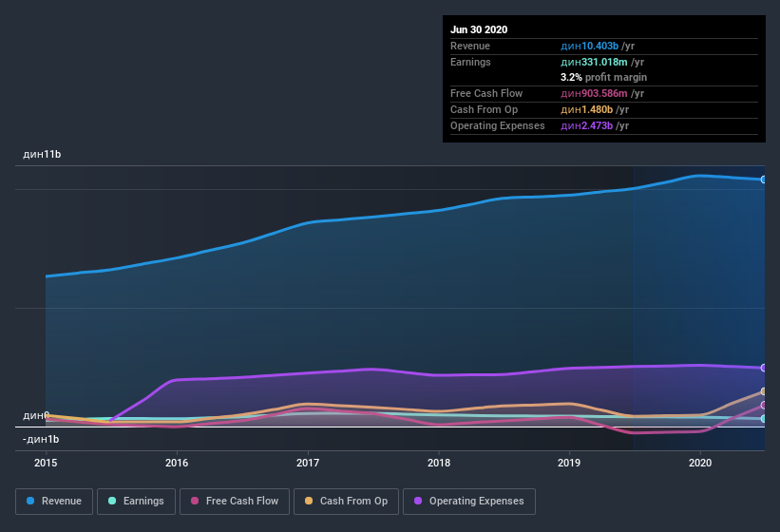Hide the Free Cash Flow series

tap(237, 501)
